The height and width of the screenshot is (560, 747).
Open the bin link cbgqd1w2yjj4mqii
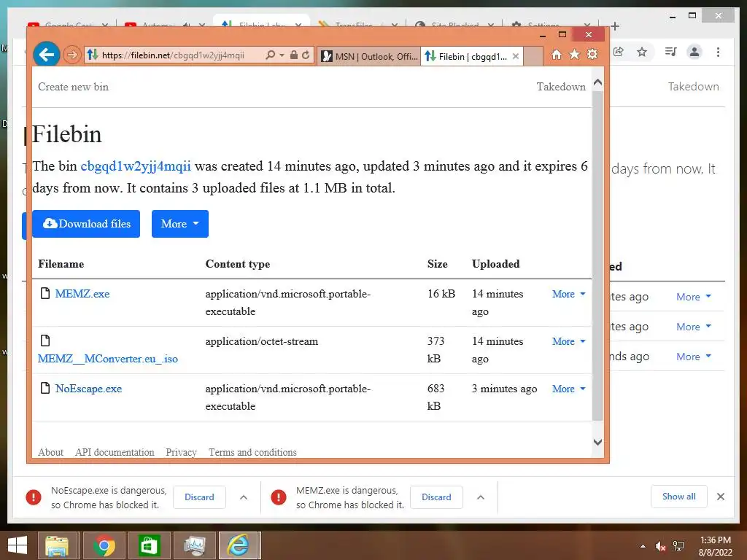tap(136, 166)
